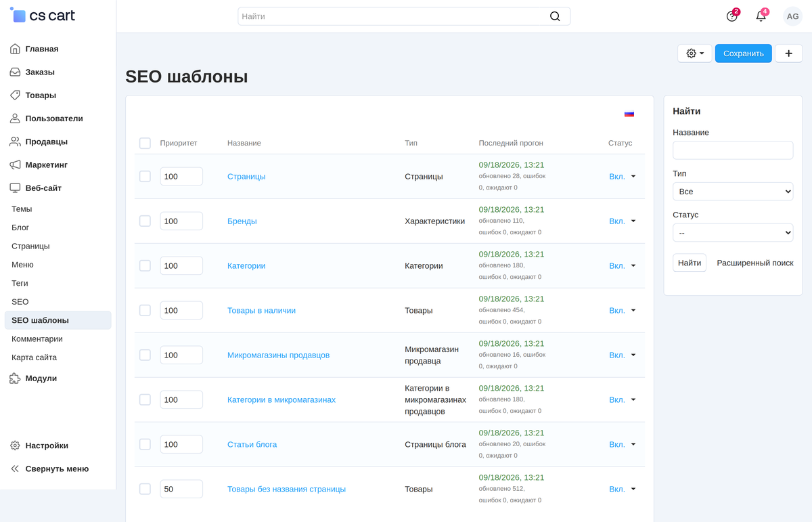The width and height of the screenshot is (812, 522).
Task: Click the blue Сохранить button
Action: coord(744,53)
